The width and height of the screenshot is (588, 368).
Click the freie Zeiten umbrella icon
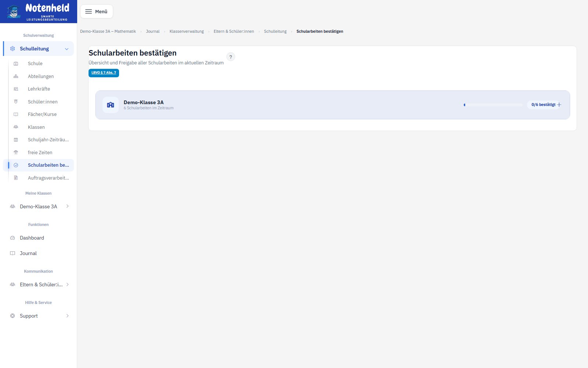point(16,152)
